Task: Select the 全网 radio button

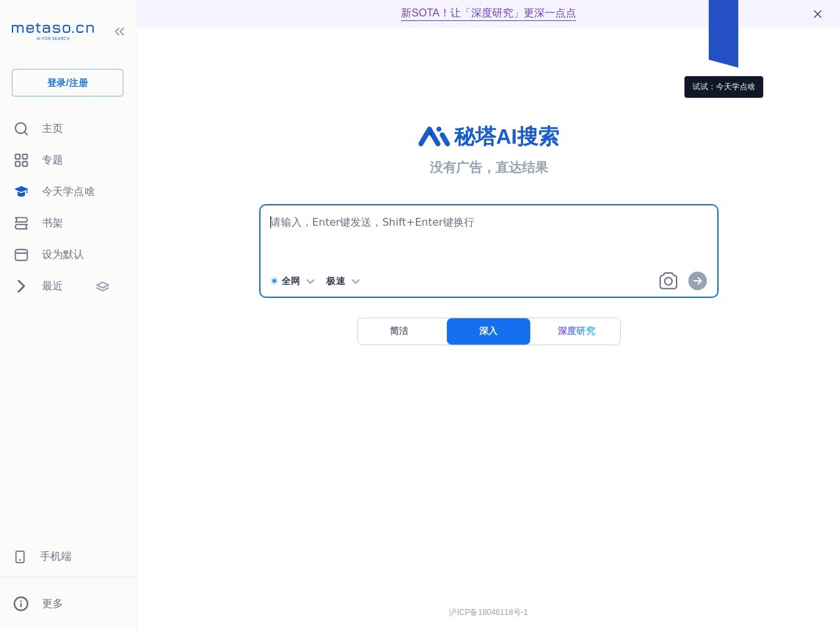Action: click(274, 281)
